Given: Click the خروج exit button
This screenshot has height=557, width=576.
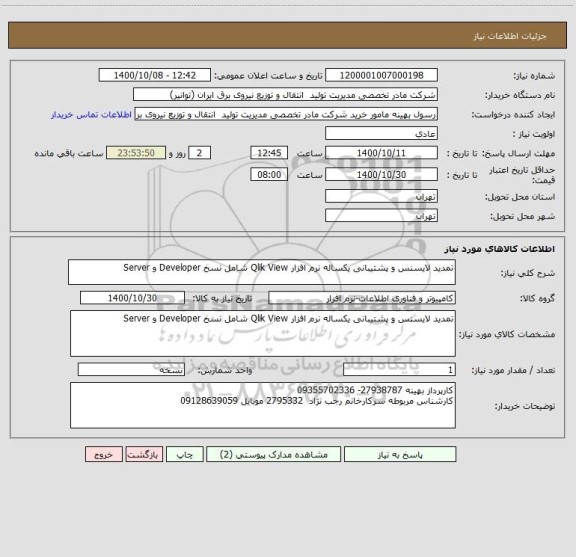Looking at the screenshot, I should pyautogui.click(x=104, y=454).
